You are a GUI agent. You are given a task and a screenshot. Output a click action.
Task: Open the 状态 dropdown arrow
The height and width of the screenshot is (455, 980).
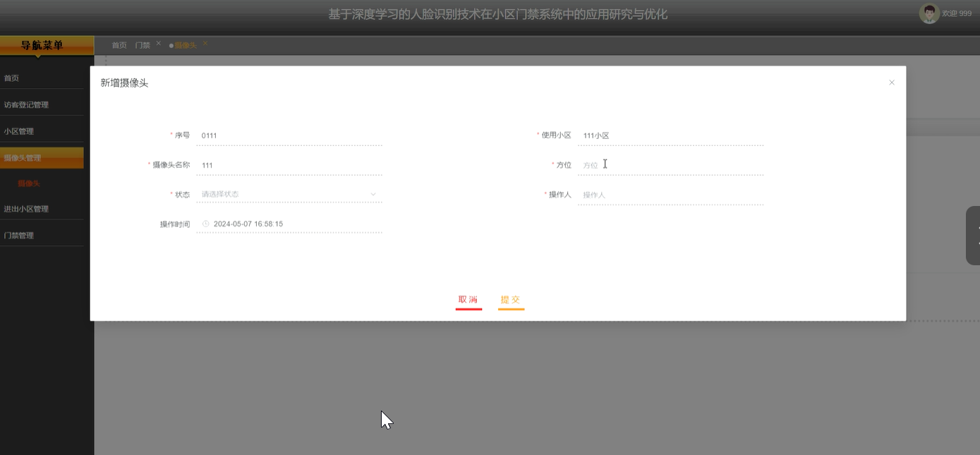click(373, 194)
